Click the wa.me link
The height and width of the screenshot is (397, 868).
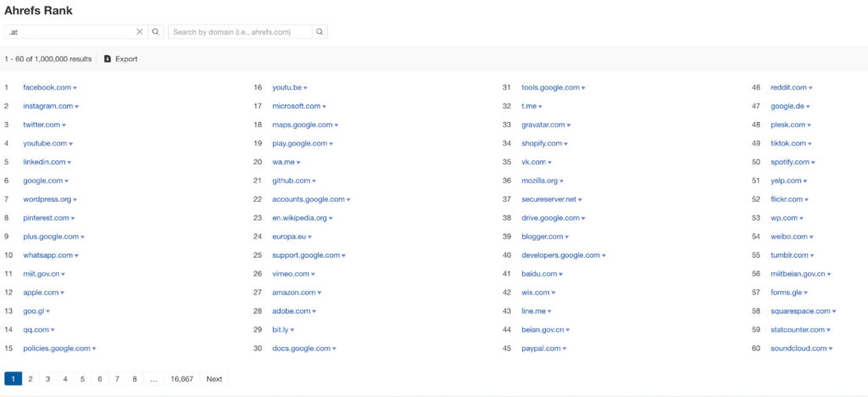(x=283, y=162)
